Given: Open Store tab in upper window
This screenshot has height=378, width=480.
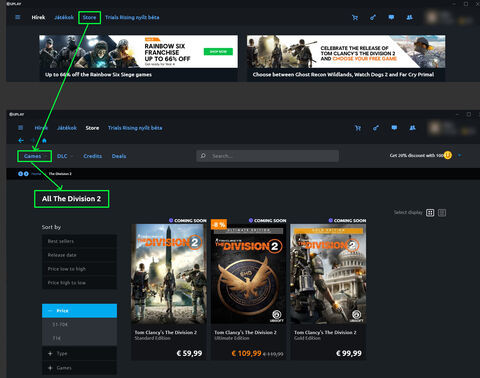Looking at the screenshot, I should pos(89,17).
